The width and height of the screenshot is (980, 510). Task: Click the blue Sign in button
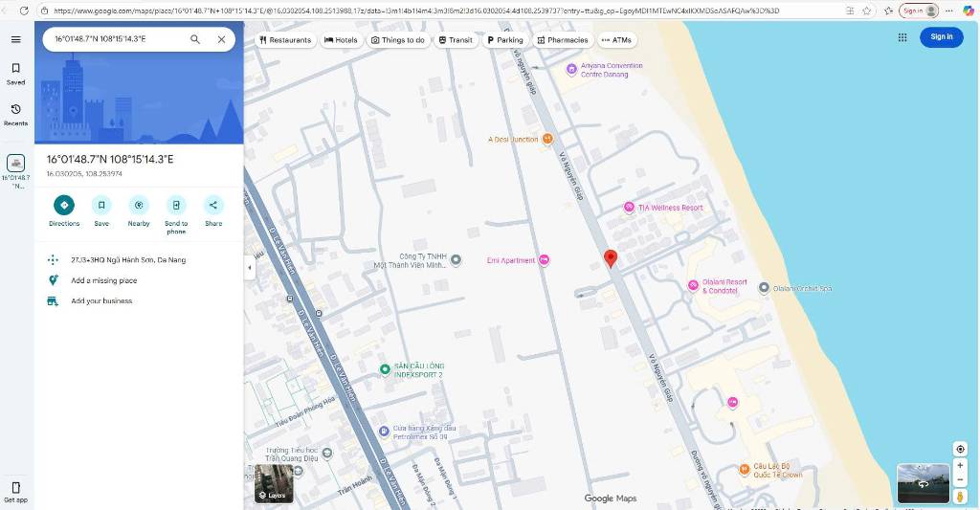pyautogui.click(x=941, y=37)
